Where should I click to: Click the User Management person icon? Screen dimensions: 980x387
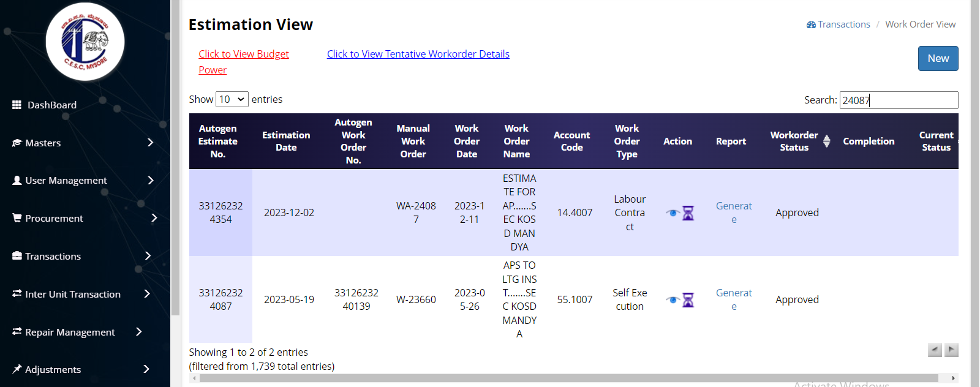click(17, 180)
